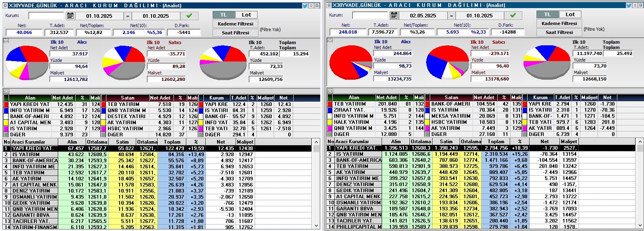
Task: Open Saat Filtresi in the right window
Action: click(x=559, y=32)
